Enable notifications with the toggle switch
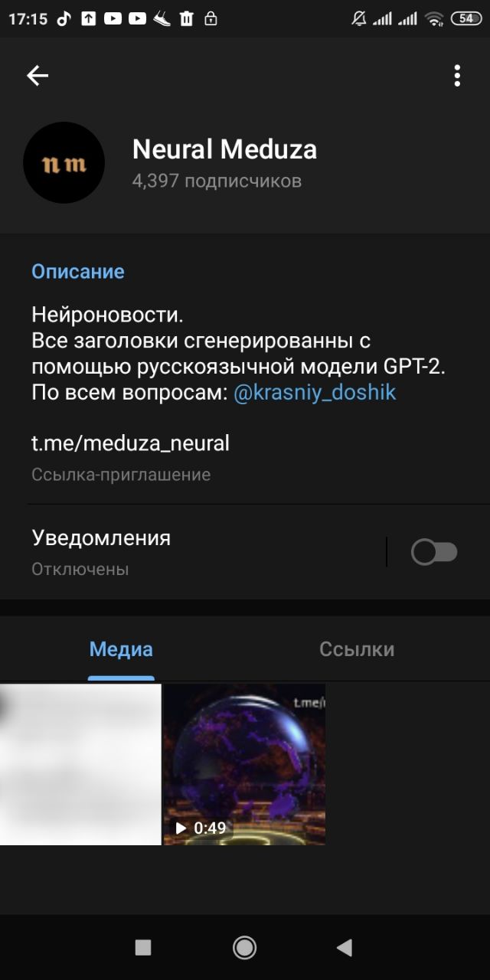This screenshot has height=980, width=490. pyautogui.click(x=434, y=552)
